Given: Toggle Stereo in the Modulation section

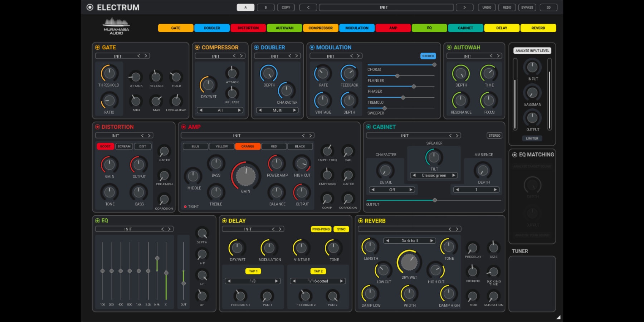Looking at the screenshot, I should click(x=428, y=56).
